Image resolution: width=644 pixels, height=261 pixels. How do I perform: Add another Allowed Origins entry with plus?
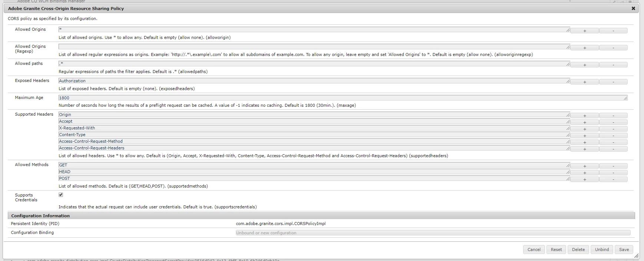(x=584, y=31)
